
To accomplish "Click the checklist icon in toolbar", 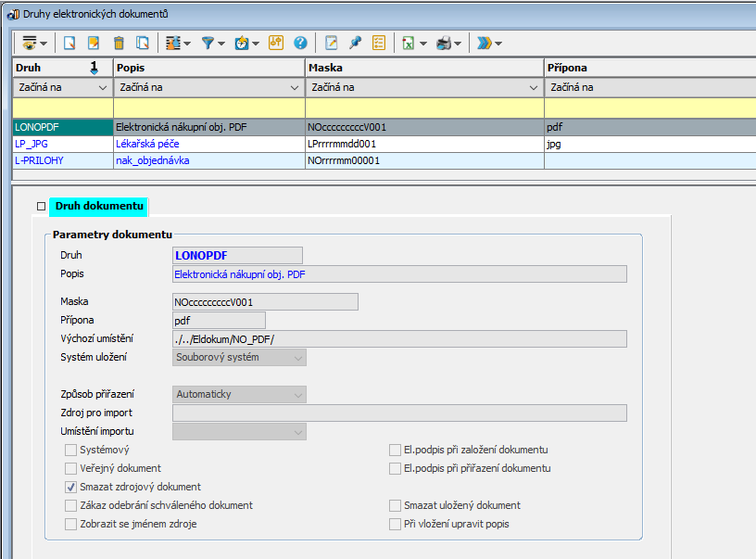I will coord(379,43).
